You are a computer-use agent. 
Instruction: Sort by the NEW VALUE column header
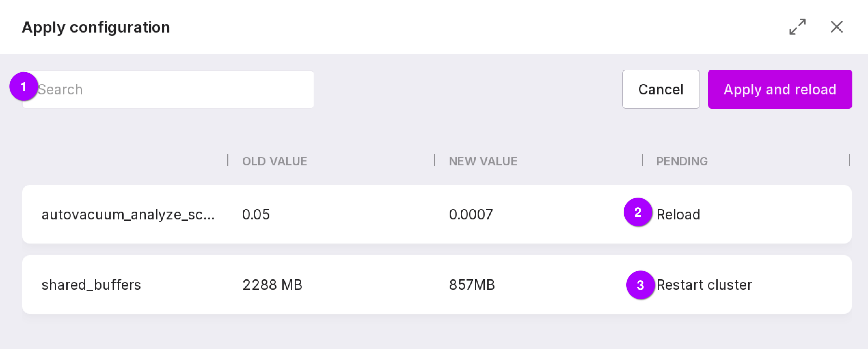tap(482, 161)
